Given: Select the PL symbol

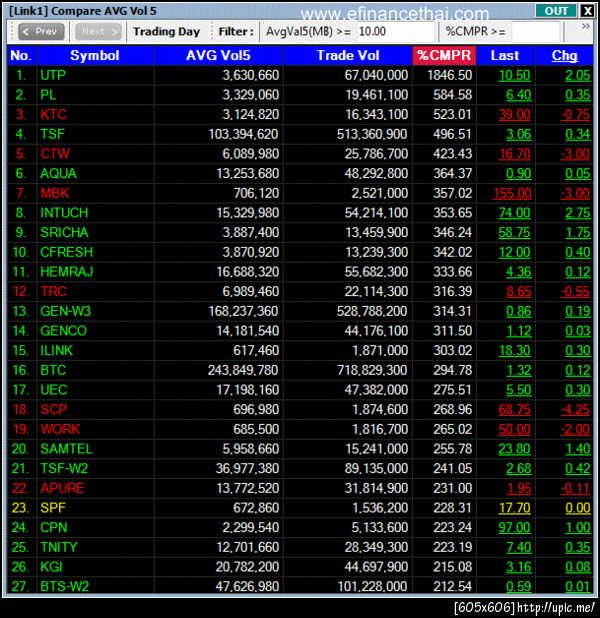Looking at the screenshot, I should [48, 95].
